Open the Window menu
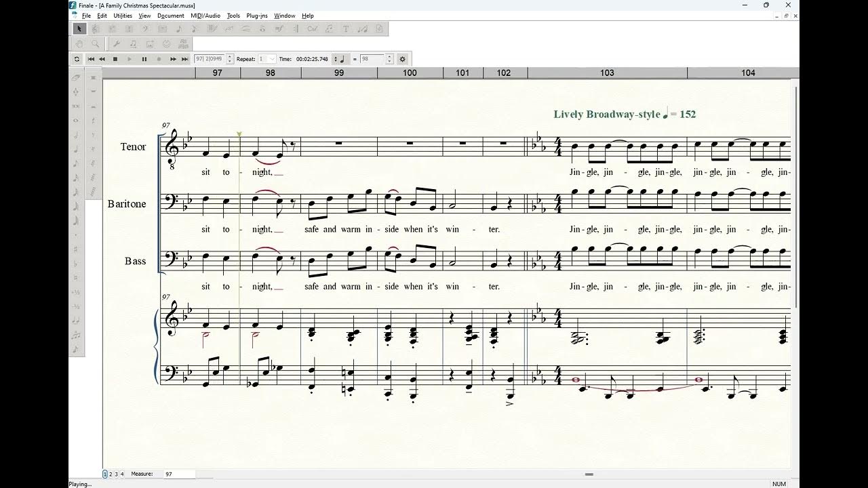 [x=285, y=16]
